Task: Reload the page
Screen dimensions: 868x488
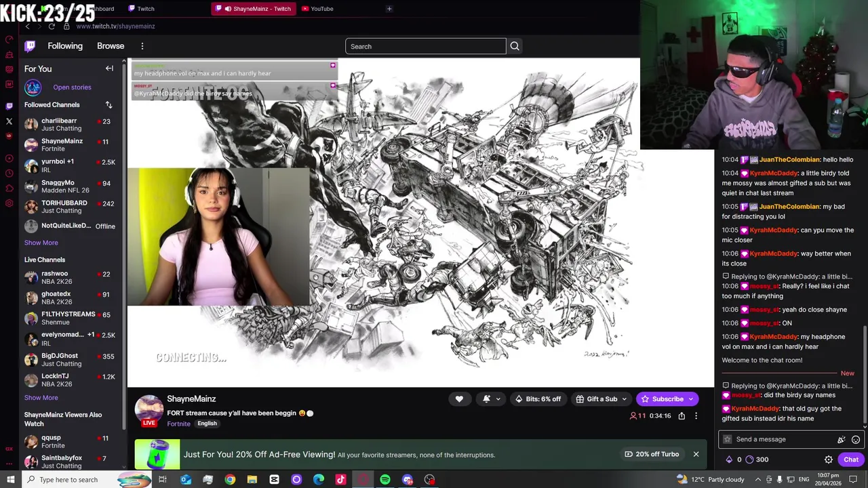Action: coord(52,26)
